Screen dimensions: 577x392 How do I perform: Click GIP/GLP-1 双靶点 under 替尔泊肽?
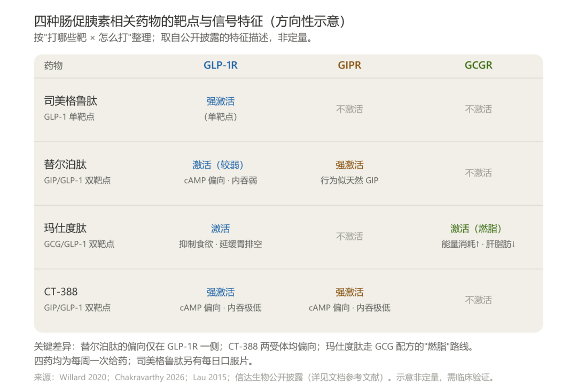click(77, 181)
